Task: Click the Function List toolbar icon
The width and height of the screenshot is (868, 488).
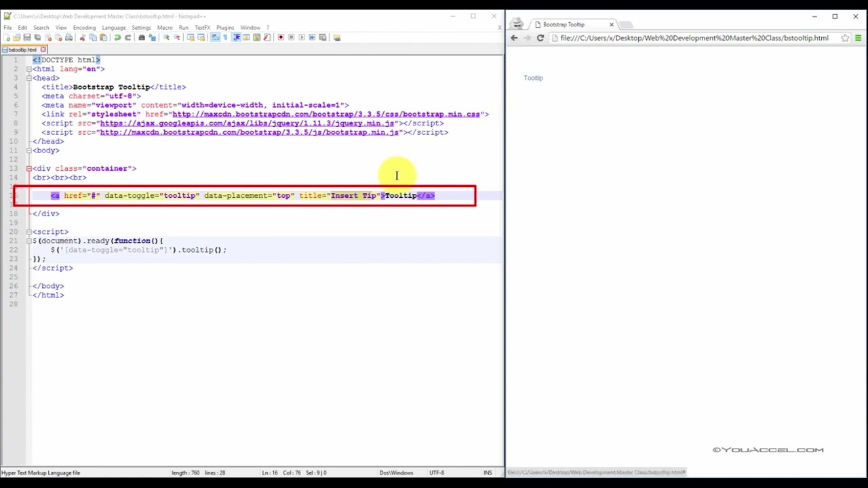Action: 267,37
